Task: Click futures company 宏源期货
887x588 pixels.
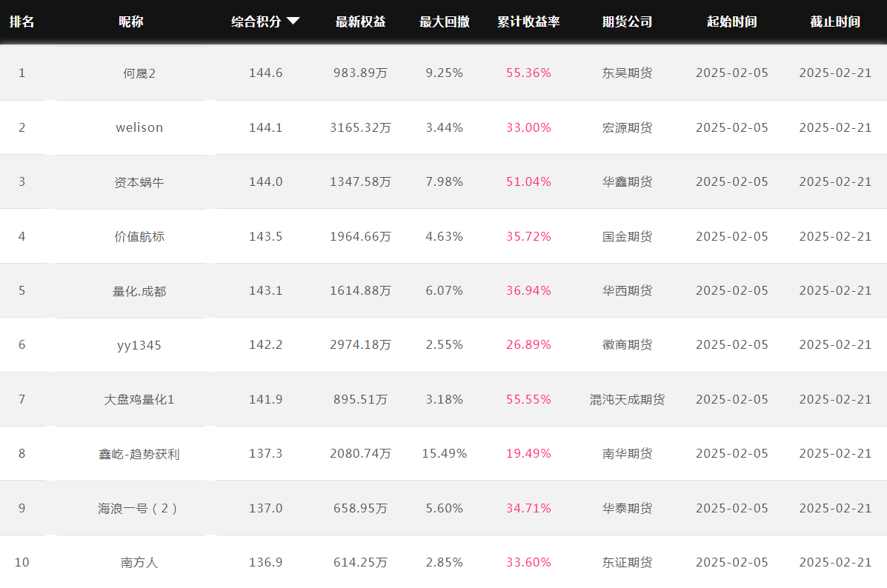Action: point(628,128)
